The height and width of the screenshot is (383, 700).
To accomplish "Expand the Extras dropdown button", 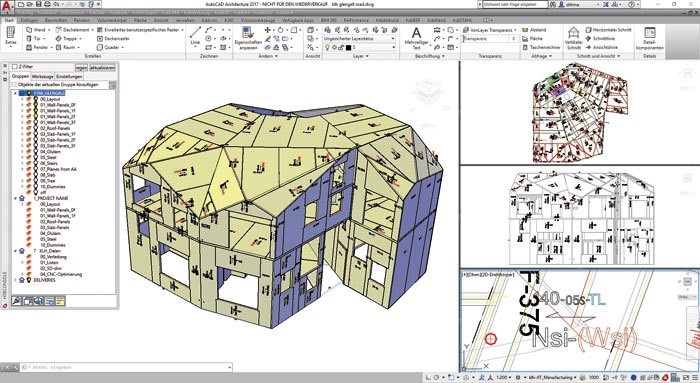I will pos(11,37).
